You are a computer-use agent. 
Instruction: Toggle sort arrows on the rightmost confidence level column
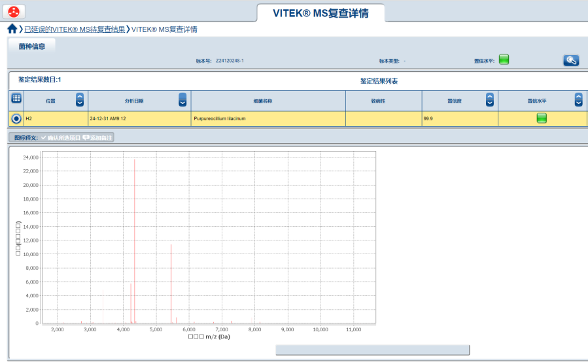579,100
